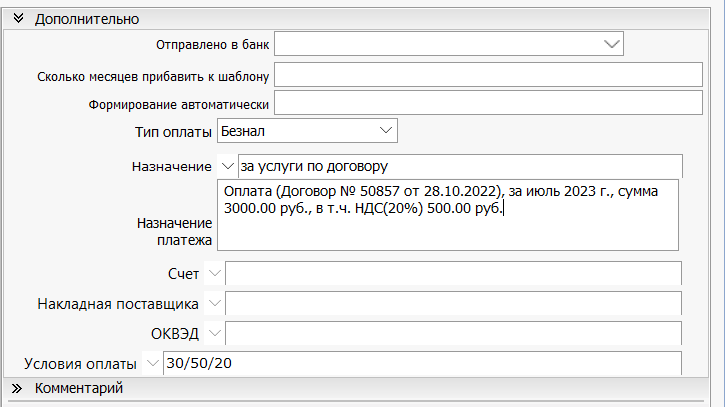Image resolution: width=725 pixels, height=407 pixels.
Task: Click into the Формирование автоматически field
Action: click(490, 103)
